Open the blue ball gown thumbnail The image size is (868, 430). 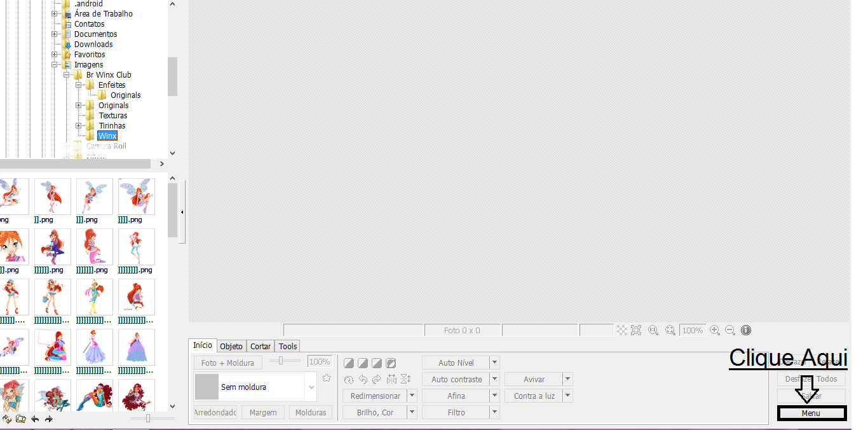(137, 347)
